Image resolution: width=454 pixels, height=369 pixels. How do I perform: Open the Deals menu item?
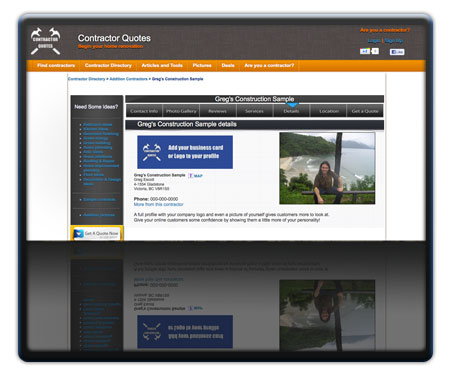[x=228, y=65]
